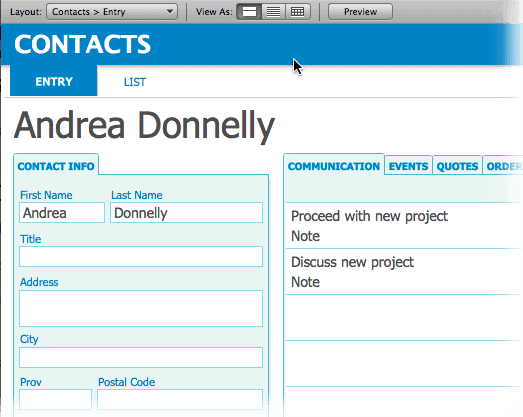Switch to the COMMUNICATION tab
This screenshot has height=417, width=523.
coord(334,165)
